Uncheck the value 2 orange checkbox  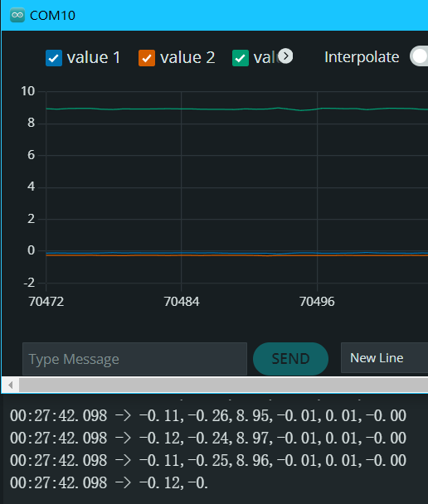pyautogui.click(x=147, y=58)
